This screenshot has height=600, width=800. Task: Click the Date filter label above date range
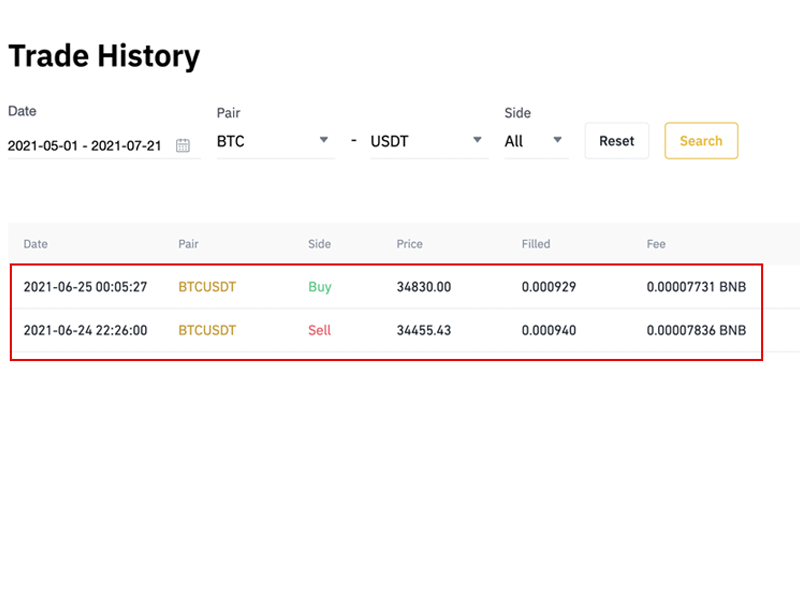22,111
